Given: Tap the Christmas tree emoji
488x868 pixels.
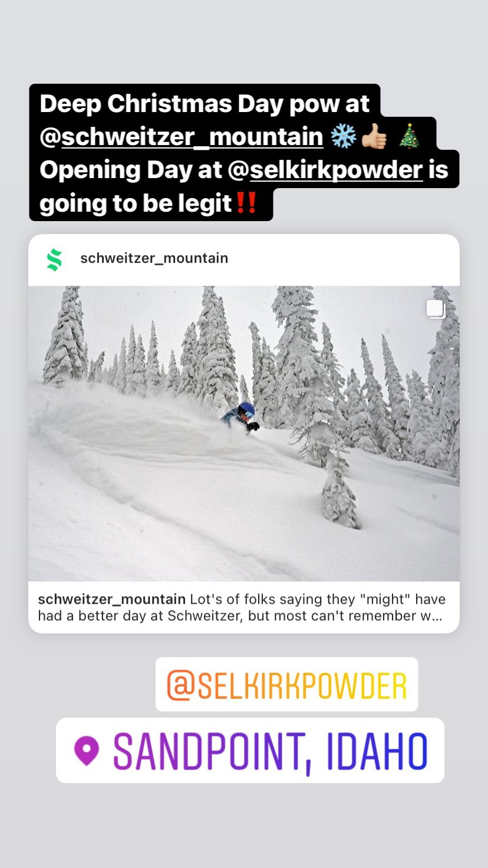Looking at the screenshot, I should [410, 137].
